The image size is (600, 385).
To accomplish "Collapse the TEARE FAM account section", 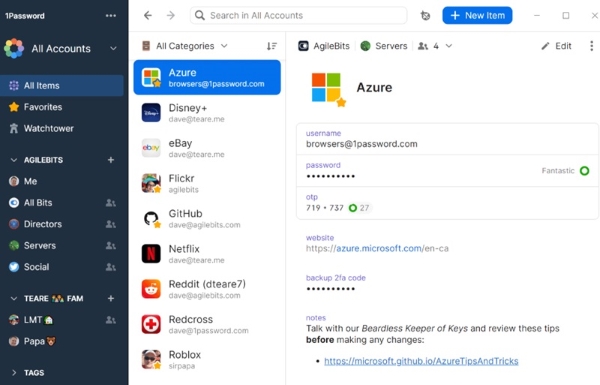I will pyautogui.click(x=14, y=299).
